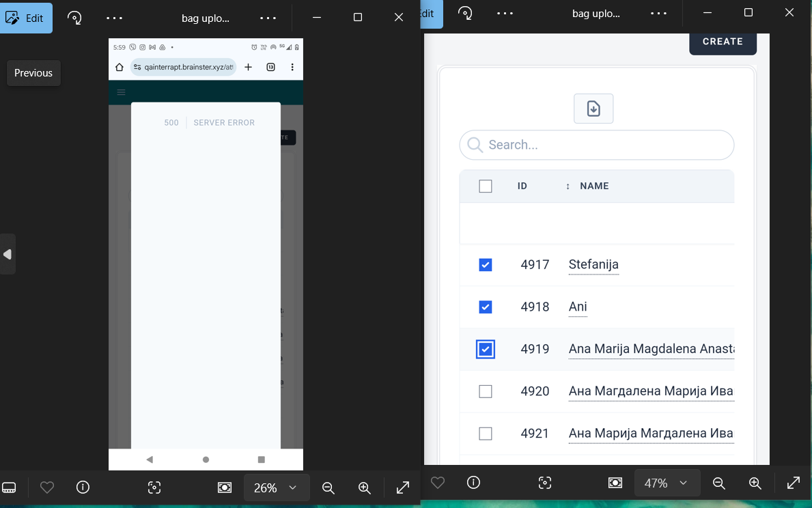
Task: Open filmstrip view in left window
Action: (9, 488)
